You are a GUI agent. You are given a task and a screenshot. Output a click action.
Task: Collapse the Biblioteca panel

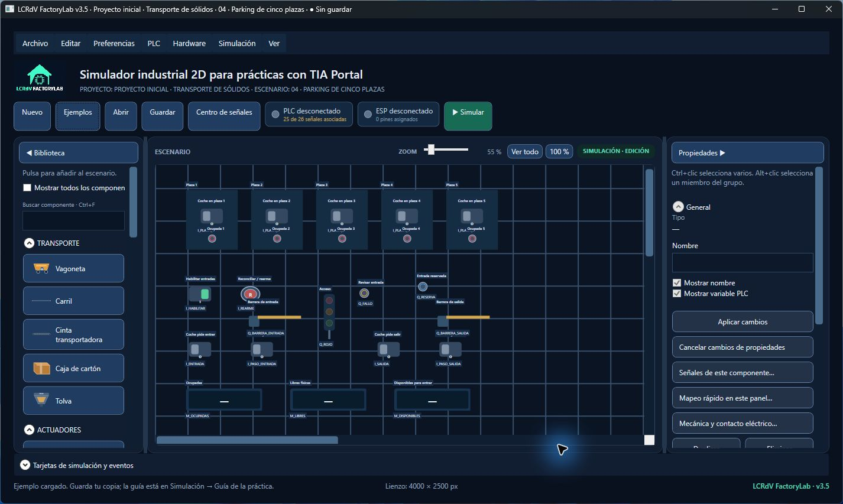tap(79, 152)
